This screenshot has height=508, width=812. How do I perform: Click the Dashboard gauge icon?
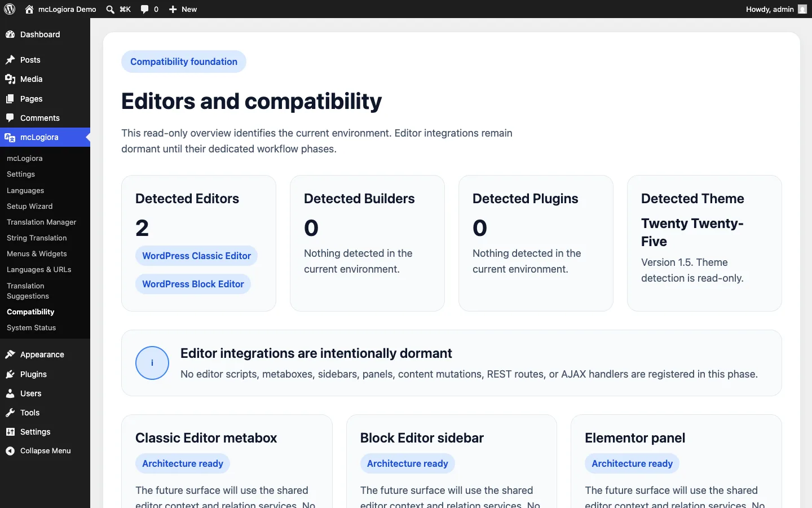click(x=10, y=34)
